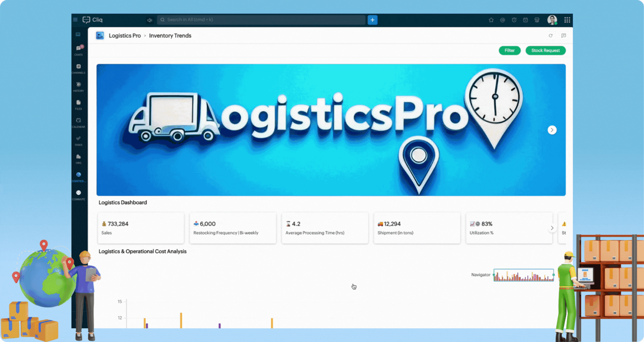Open Tasks in the sidebar
The width and height of the screenshot is (644, 342).
pyautogui.click(x=79, y=141)
